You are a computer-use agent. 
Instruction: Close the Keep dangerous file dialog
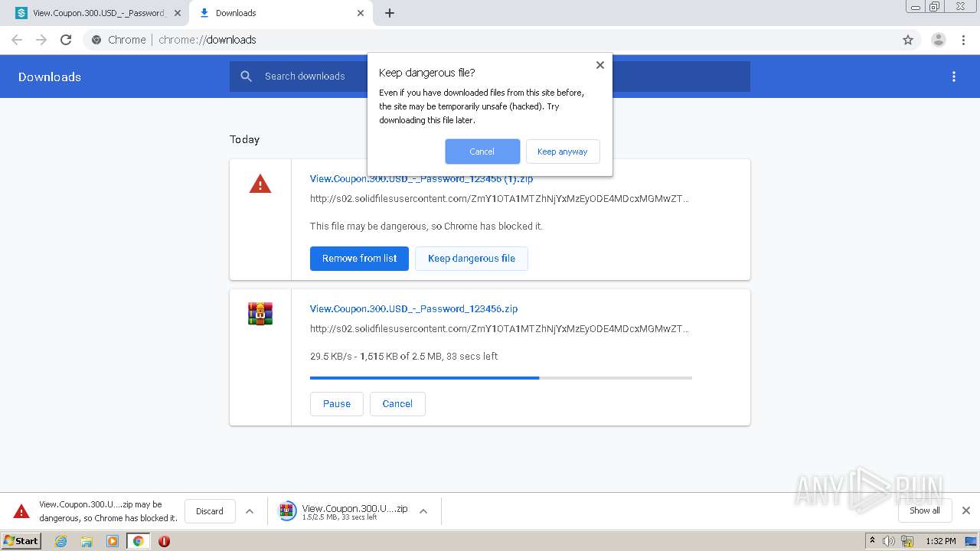pos(600,65)
